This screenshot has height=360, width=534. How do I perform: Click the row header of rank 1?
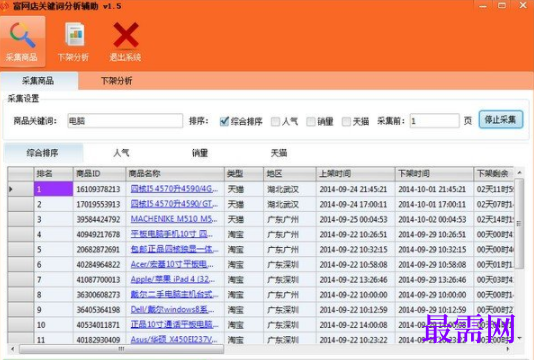click(x=20, y=189)
